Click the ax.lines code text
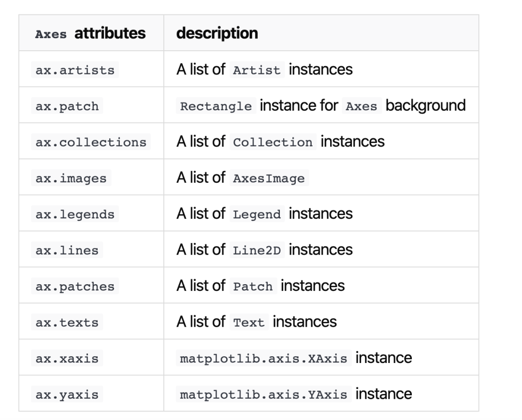This screenshot has width=522, height=420. (x=67, y=250)
